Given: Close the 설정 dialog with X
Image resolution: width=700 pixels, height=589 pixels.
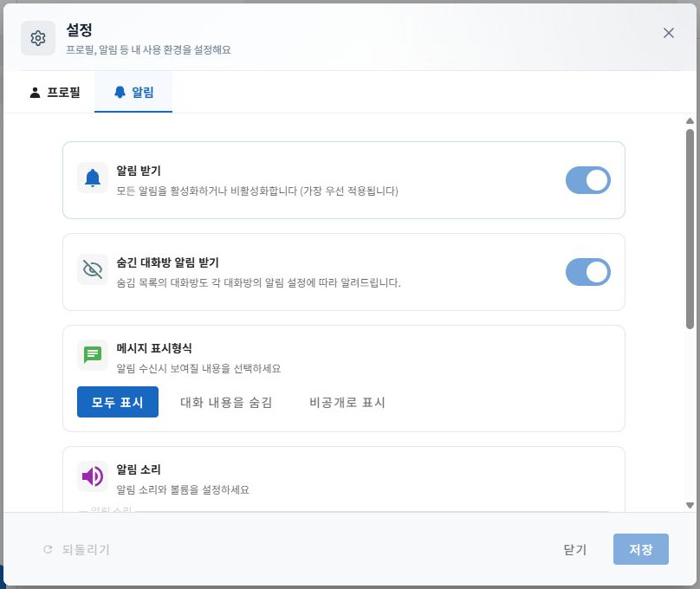Looking at the screenshot, I should pos(668,33).
